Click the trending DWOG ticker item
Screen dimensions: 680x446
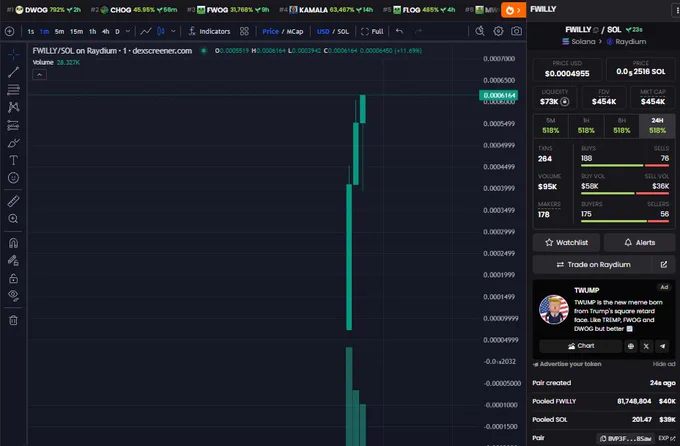pyautogui.click(x=44, y=10)
